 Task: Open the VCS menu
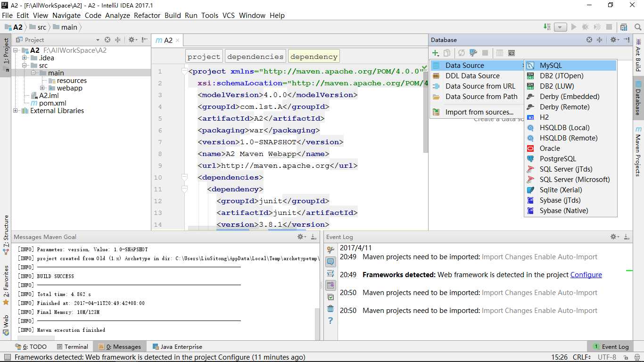229,15
